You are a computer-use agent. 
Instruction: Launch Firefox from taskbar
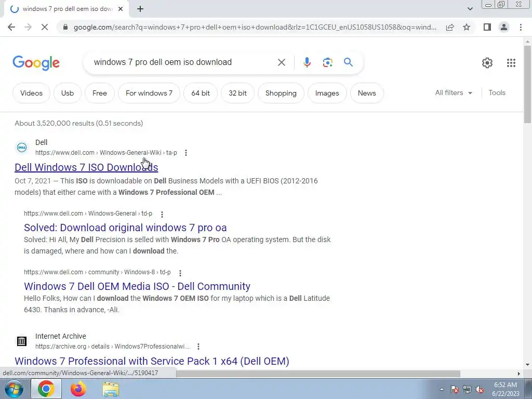click(78, 389)
